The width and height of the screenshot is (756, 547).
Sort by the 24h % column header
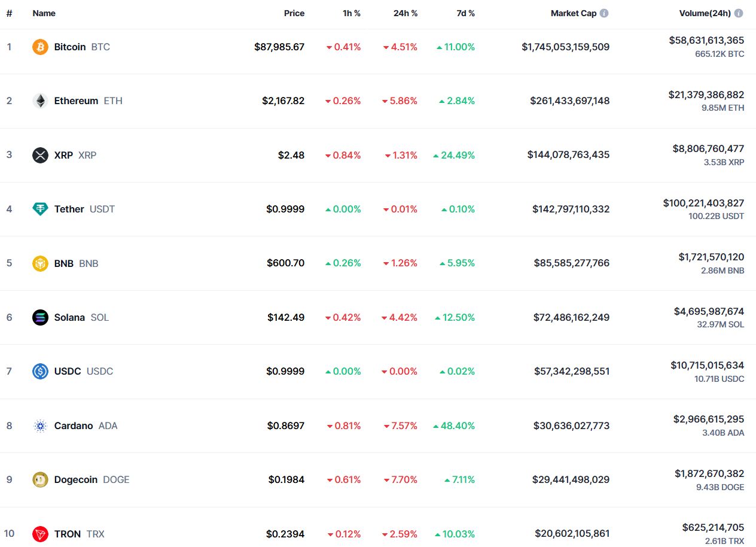pyautogui.click(x=405, y=13)
